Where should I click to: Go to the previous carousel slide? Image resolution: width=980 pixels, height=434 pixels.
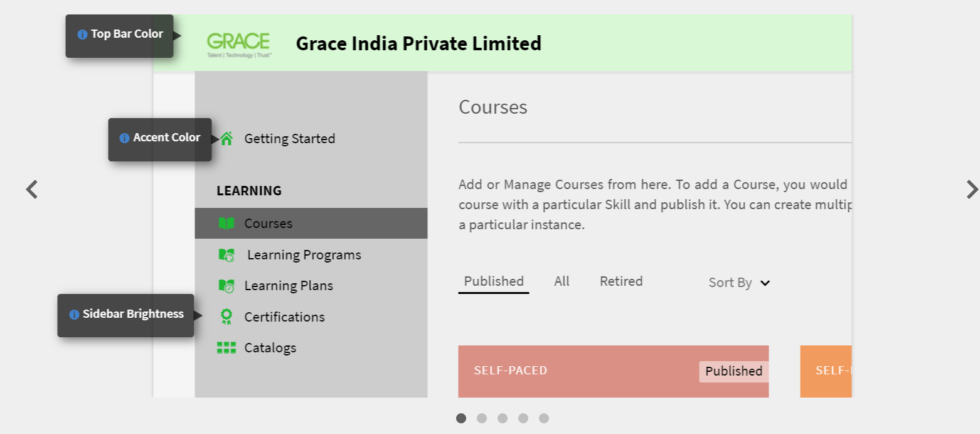[x=32, y=189]
